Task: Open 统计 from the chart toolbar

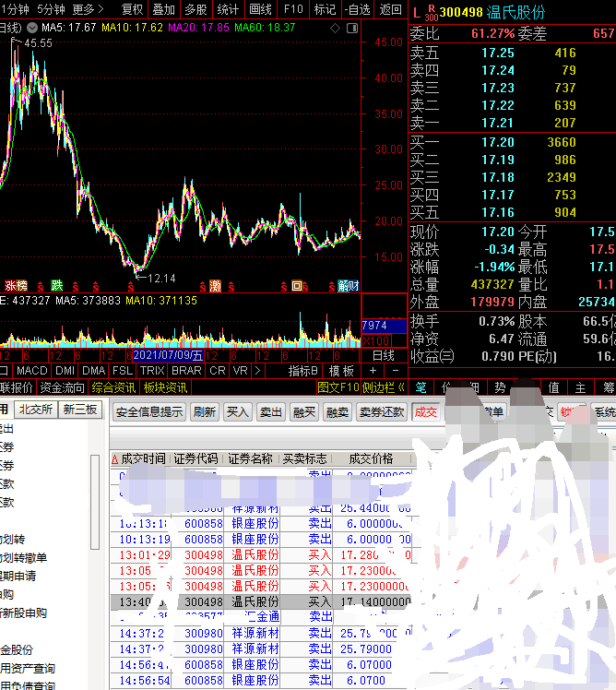Action: coord(228,9)
